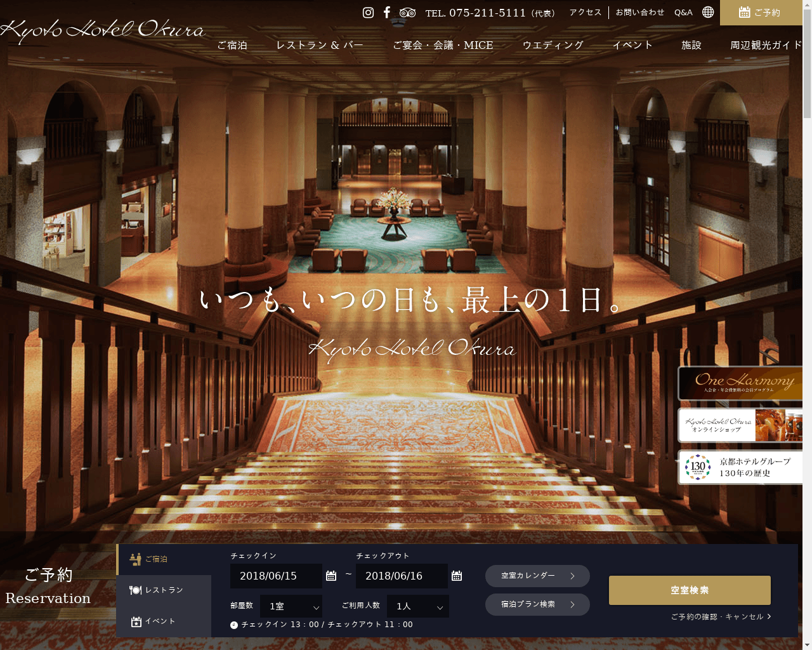Click the dish icon on レストラン tab
812x650 pixels.
click(x=135, y=590)
